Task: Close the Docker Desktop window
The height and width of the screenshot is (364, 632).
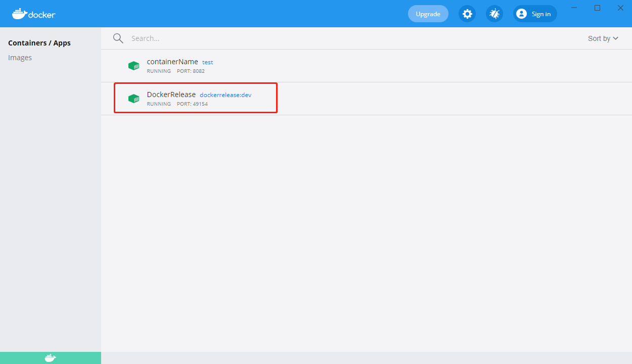Action: coord(620,8)
